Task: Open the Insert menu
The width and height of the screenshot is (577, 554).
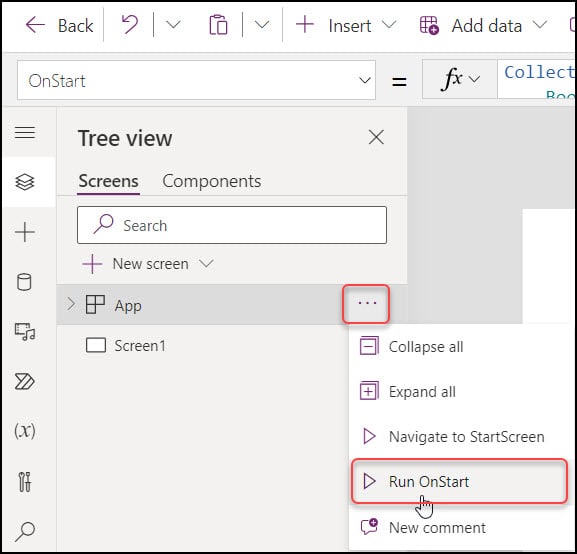Action: click(346, 25)
